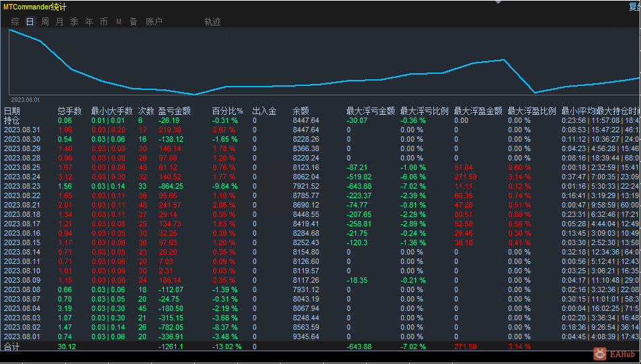Click the 出入金 column header
This screenshot has width=641, height=364.
(x=265, y=111)
